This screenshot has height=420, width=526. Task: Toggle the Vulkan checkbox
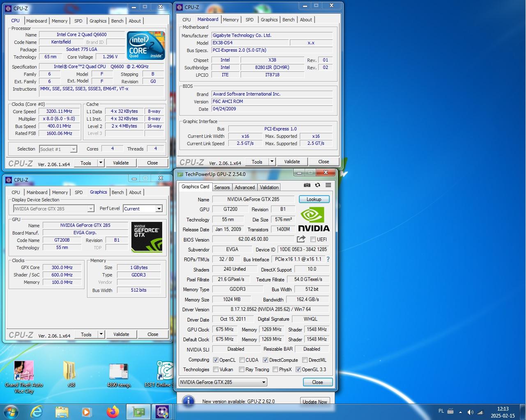pos(216,370)
